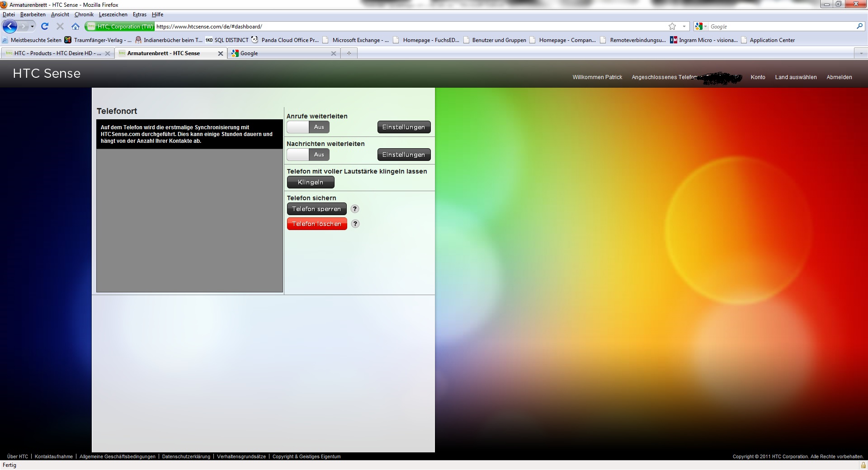This screenshot has width=868, height=470.
Task: Open Copyright & Geistiges Eigentum link
Action: click(307, 456)
